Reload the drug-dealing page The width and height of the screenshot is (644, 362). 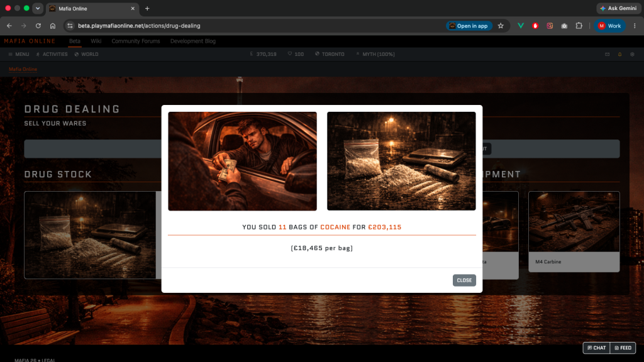pyautogui.click(x=38, y=25)
